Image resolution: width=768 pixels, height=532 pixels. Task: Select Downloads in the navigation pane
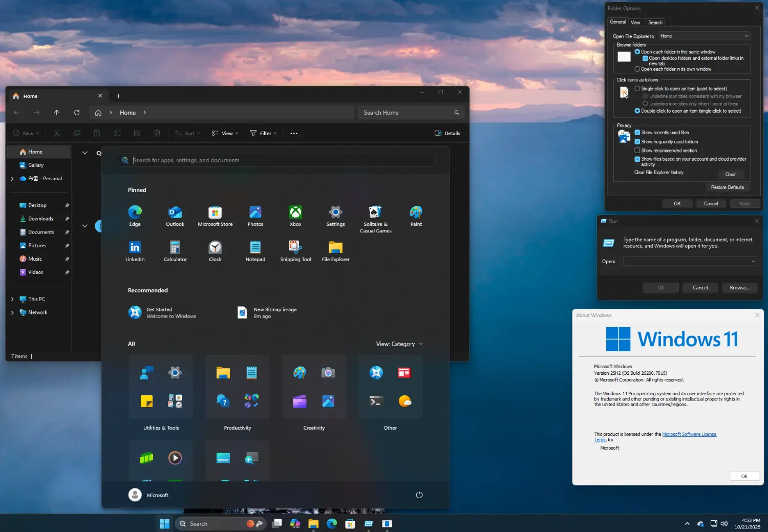click(40, 219)
